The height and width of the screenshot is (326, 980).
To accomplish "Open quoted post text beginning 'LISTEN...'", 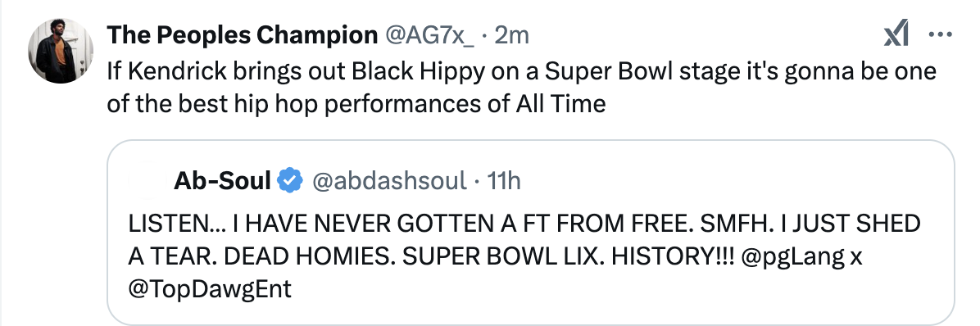I will click(524, 256).
